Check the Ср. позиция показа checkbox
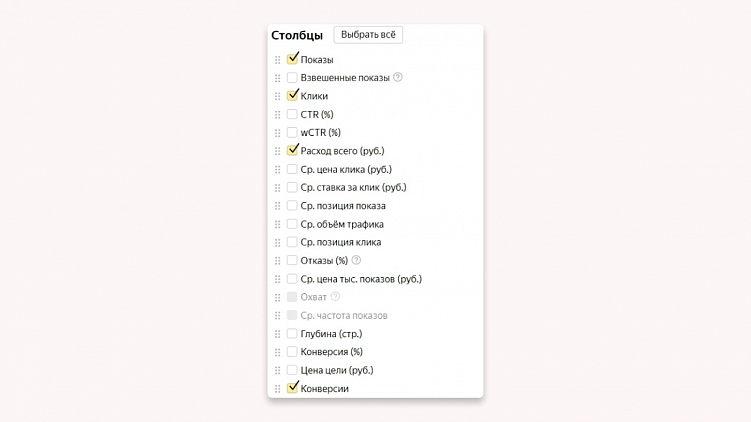This screenshot has width=751, height=422. pyautogui.click(x=292, y=205)
